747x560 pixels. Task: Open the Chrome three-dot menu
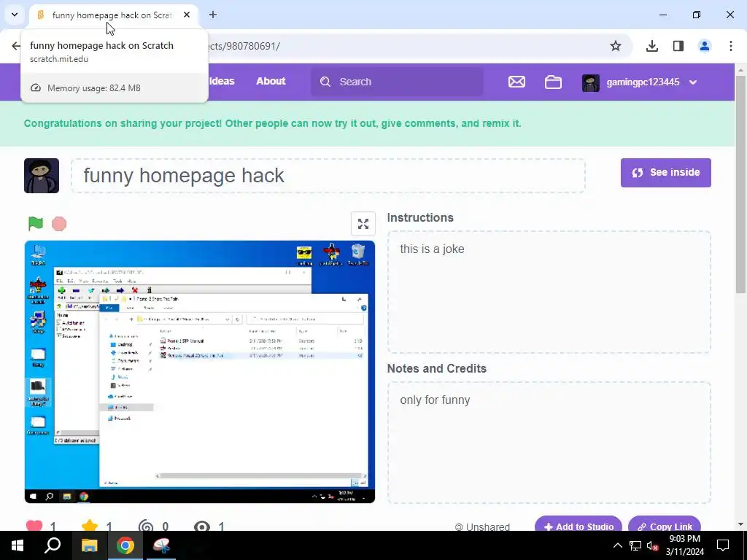[731, 46]
